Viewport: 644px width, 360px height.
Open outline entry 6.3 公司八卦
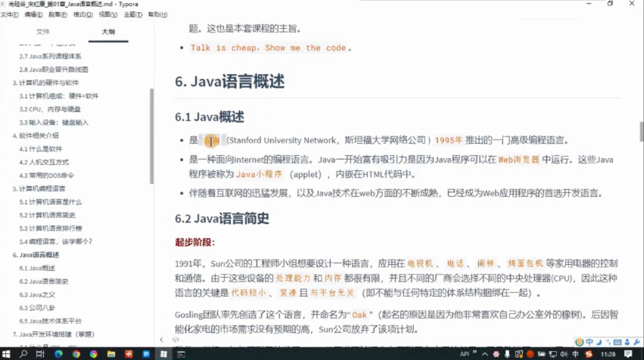(37, 308)
